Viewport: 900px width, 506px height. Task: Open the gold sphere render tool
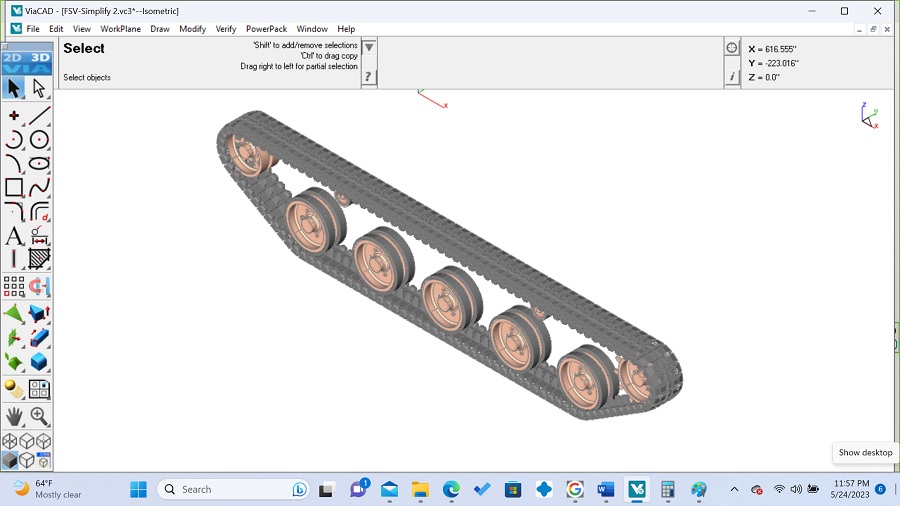[14, 389]
